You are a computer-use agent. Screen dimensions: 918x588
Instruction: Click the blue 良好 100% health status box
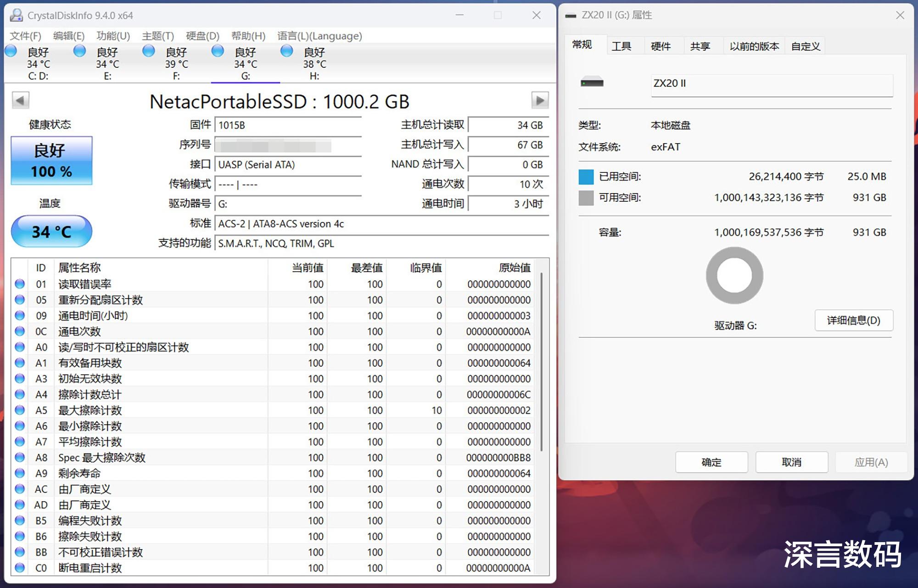tap(51, 161)
